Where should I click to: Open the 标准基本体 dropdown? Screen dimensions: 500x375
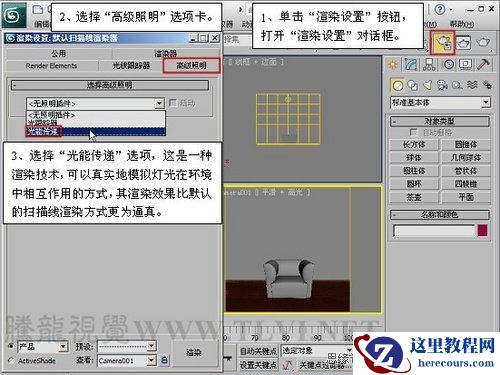click(440, 102)
